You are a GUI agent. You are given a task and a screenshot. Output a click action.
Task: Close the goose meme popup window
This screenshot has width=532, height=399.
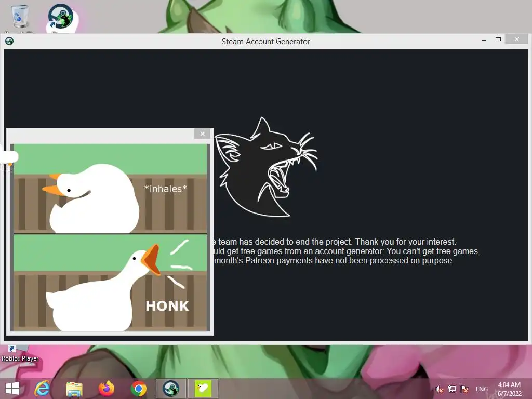203,134
